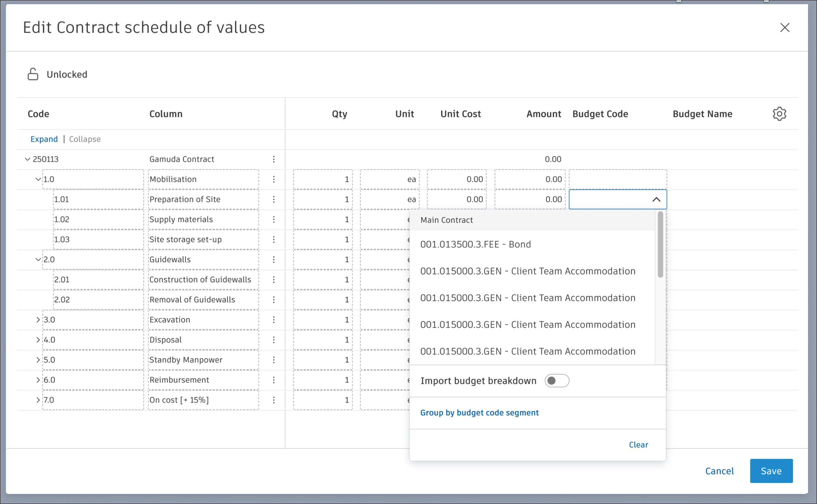Open three-dot menu for Gamuda Contract row

(x=273, y=159)
